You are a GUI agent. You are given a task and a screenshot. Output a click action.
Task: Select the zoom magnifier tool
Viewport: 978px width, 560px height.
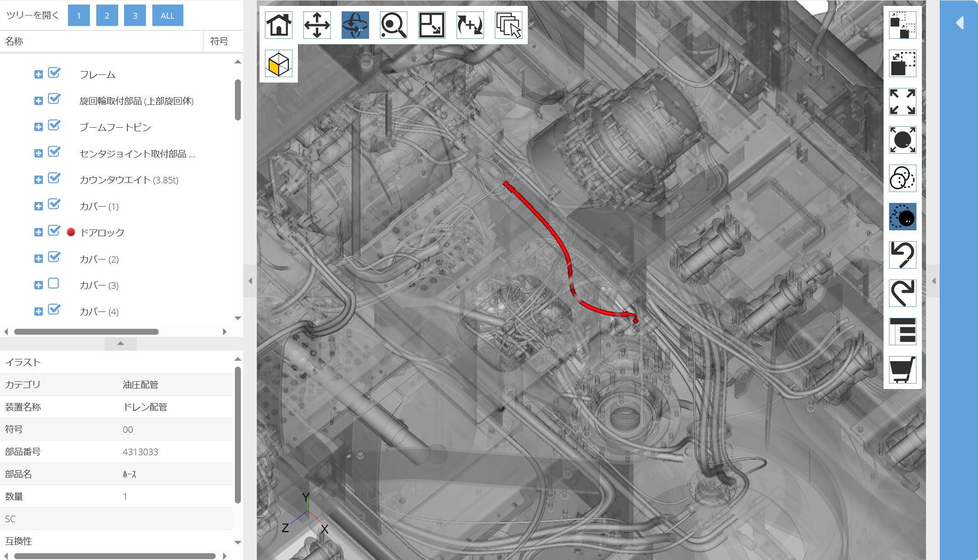click(x=394, y=25)
